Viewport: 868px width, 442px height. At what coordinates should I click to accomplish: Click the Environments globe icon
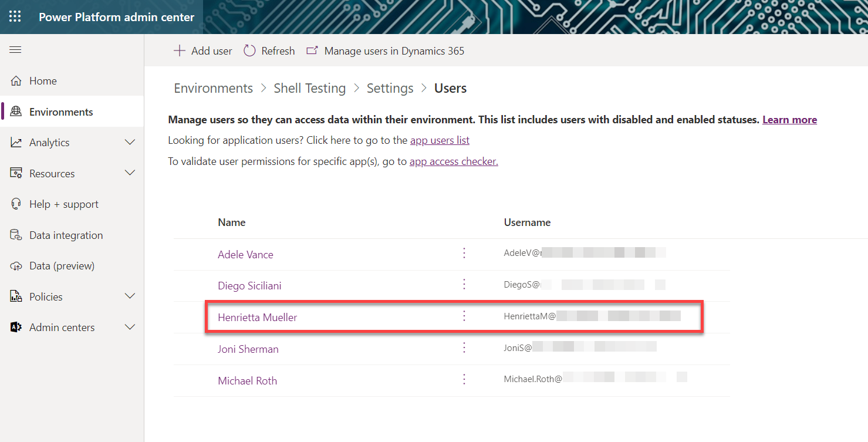(16, 112)
